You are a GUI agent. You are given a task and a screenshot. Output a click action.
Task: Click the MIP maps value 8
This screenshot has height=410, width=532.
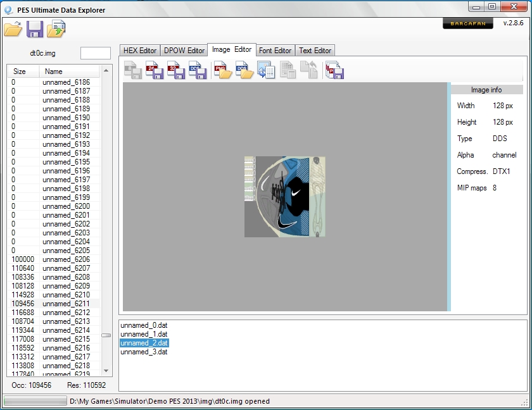495,188
